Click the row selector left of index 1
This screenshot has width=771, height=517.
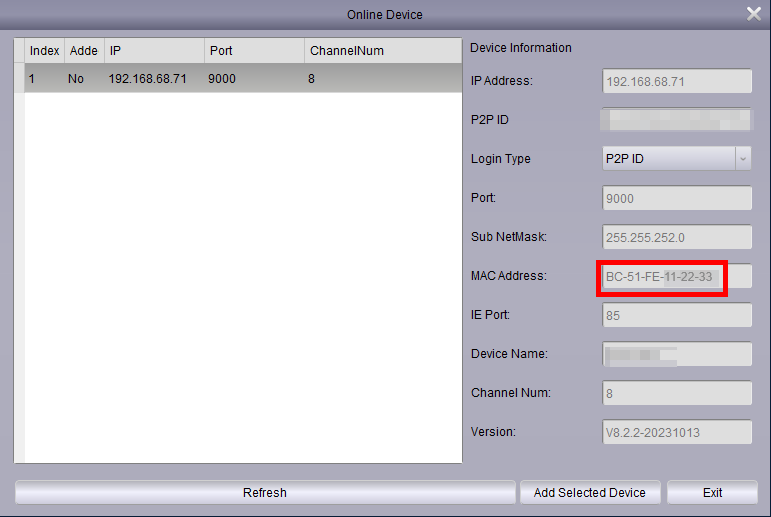[20, 78]
